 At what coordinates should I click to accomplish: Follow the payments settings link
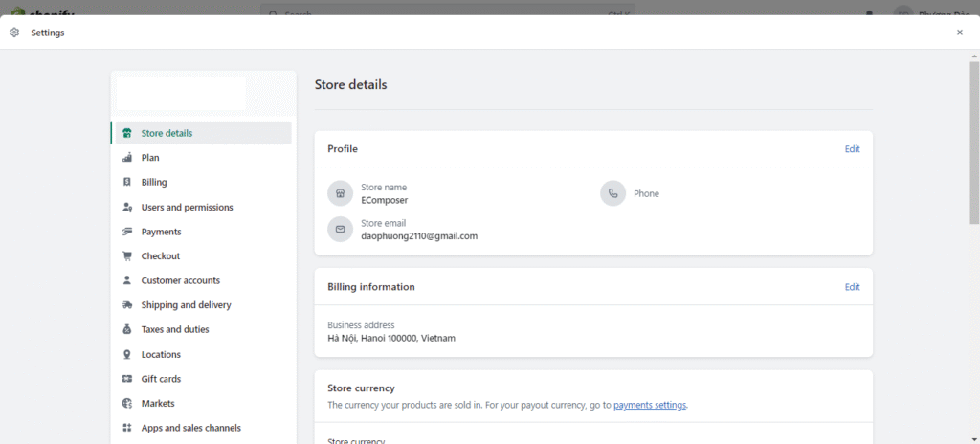[x=650, y=405]
